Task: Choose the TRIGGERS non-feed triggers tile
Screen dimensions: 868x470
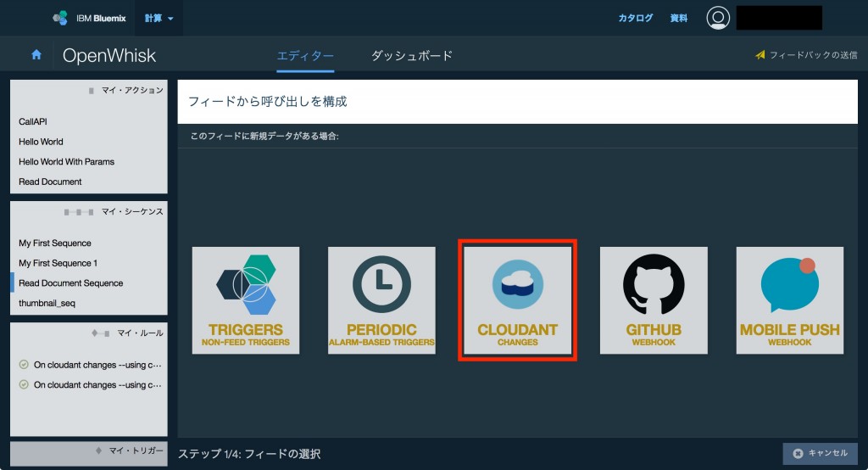Action: [246, 300]
